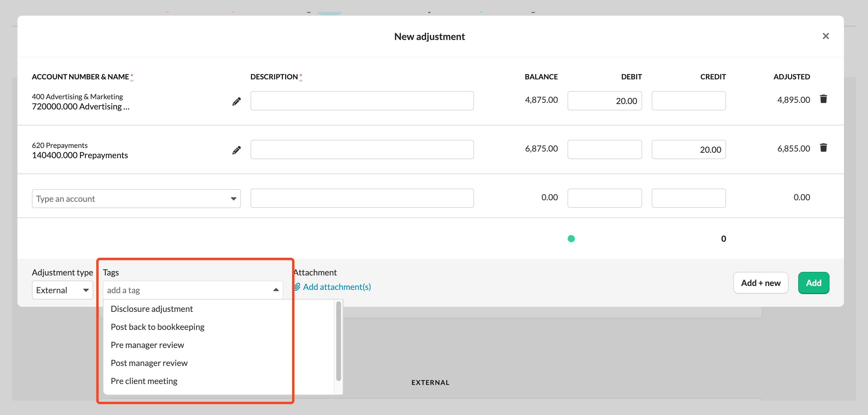Open the External adjustment type dropdown
This screenshot has width=868, height=415.
click(x=62, y=290)
